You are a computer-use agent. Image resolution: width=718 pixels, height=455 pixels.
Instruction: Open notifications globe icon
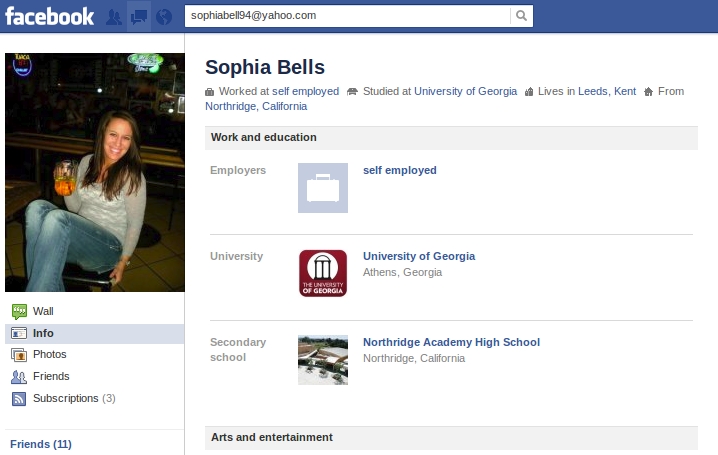pyautogui.click(x=163, y=17)
